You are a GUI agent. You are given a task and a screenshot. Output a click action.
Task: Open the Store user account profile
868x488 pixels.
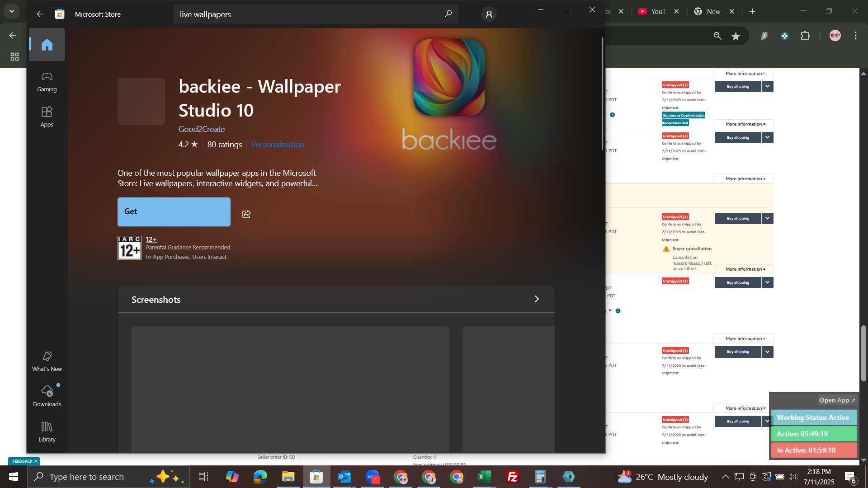pos(489,14)
